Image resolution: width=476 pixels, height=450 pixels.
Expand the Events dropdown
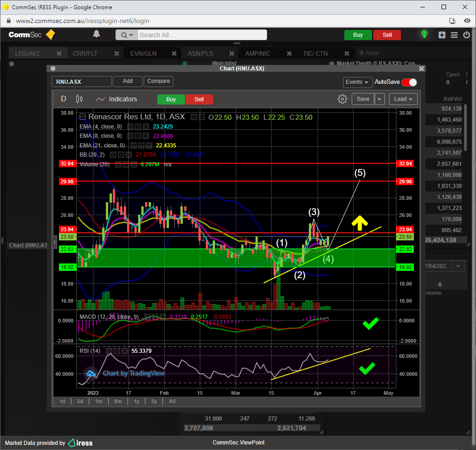[357, 82]
